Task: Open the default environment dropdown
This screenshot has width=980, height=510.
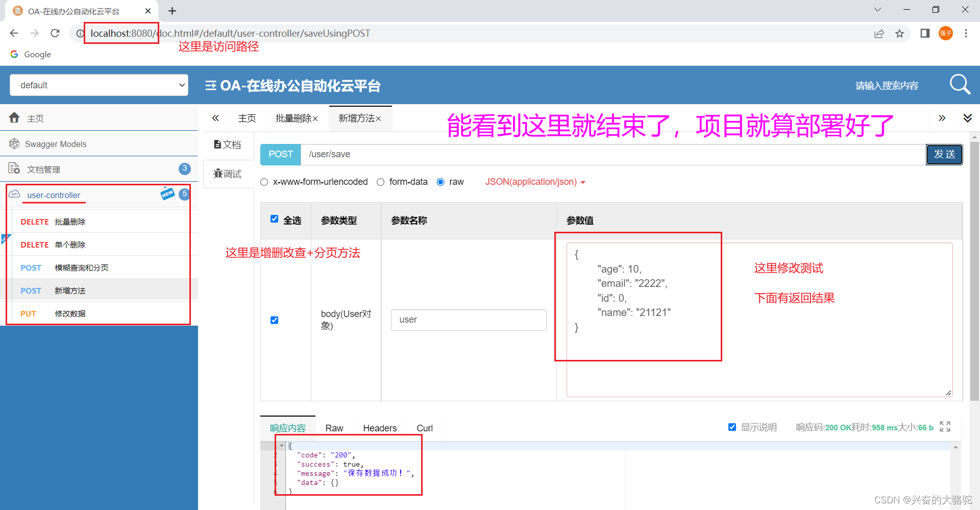Action: (x=99, y=85)
